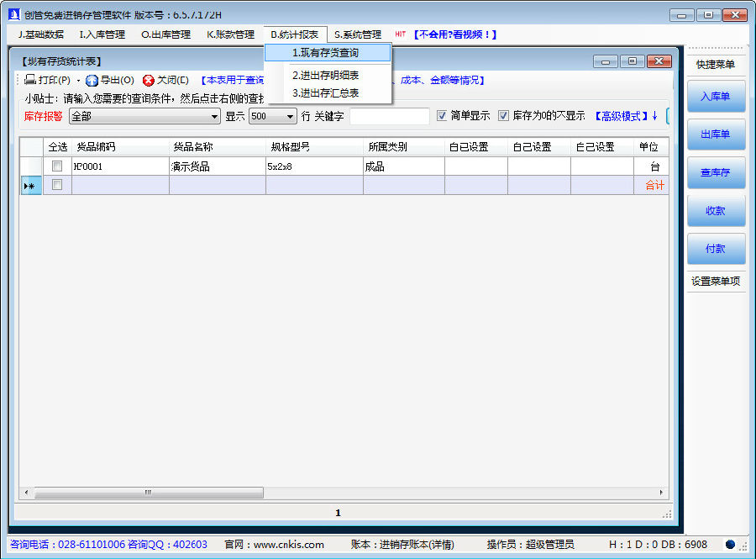
Task: Check the box for row HP0001
Action: [57, 166]
